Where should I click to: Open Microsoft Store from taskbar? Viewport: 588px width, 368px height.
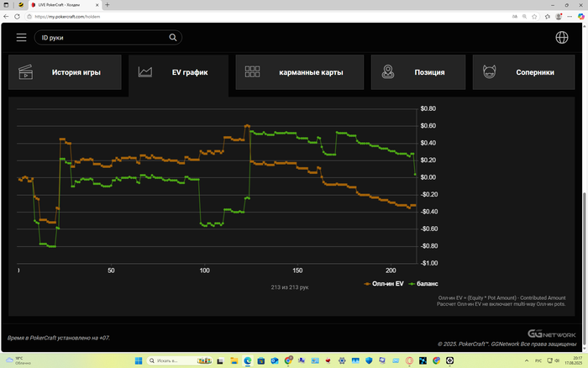click(x=261, y=361)
